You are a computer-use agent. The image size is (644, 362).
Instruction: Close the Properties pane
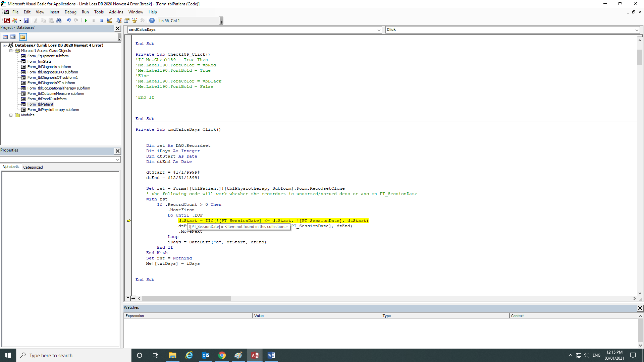click(118, 151)
